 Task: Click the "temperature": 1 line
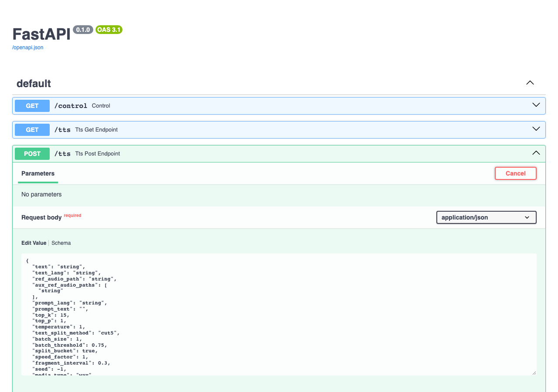[58, 327]
